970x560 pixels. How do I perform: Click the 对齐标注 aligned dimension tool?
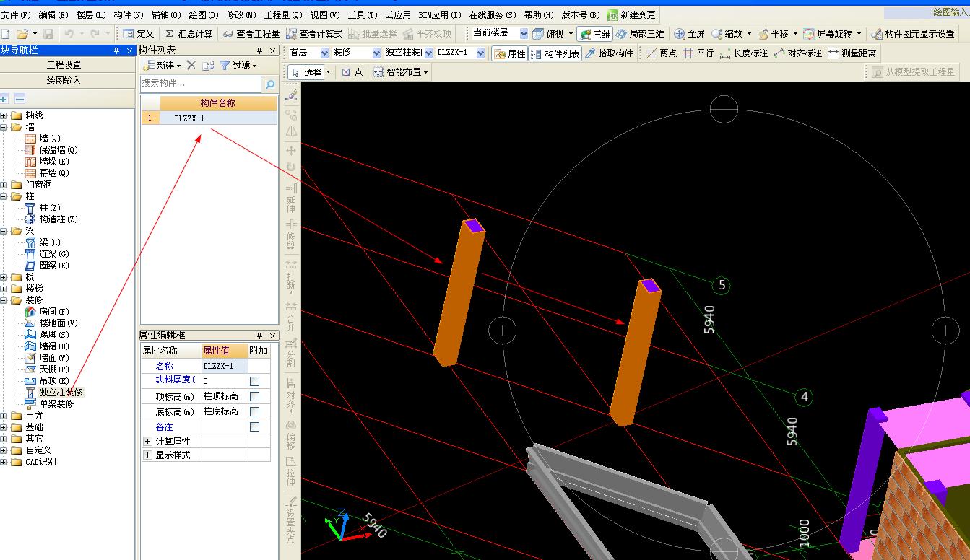(797, 53)
